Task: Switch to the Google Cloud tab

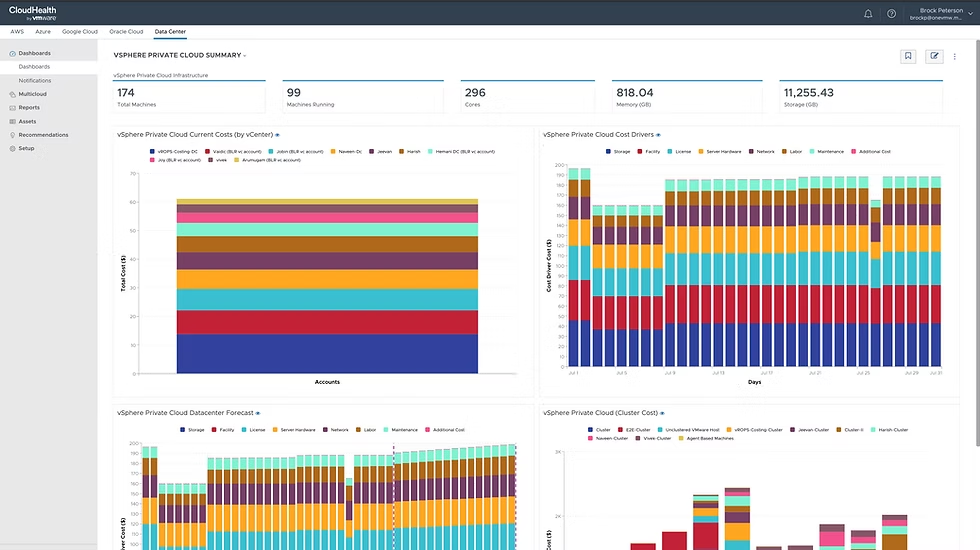Action: coord(80,32)
